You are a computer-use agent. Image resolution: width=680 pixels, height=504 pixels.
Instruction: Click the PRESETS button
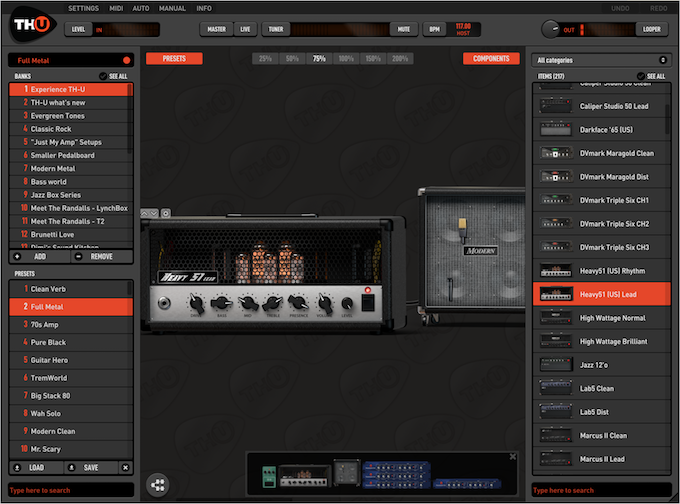[x=174, y=59]
